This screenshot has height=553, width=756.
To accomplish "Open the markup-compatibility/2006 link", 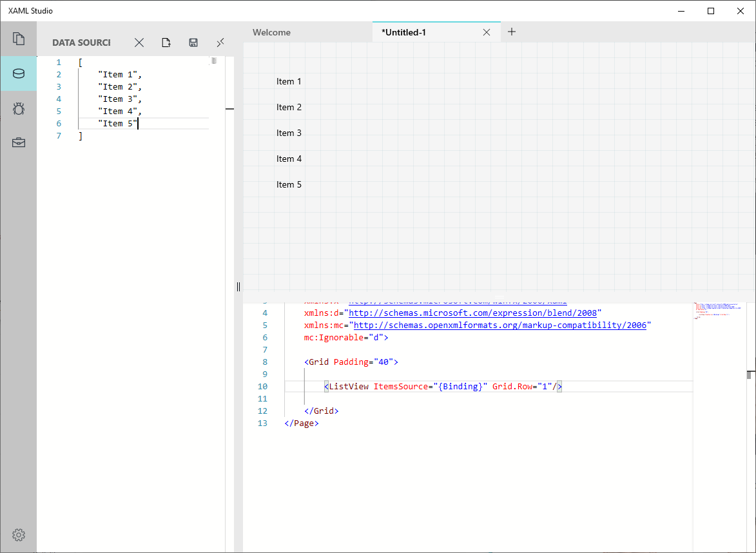I will pos(499,325).
